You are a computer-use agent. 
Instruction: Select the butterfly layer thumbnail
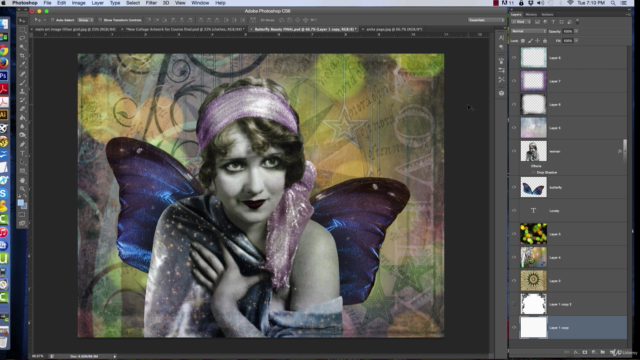533,187
